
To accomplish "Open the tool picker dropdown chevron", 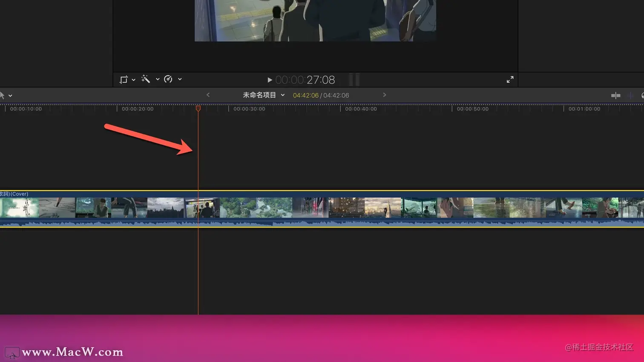I will point(10,96).
